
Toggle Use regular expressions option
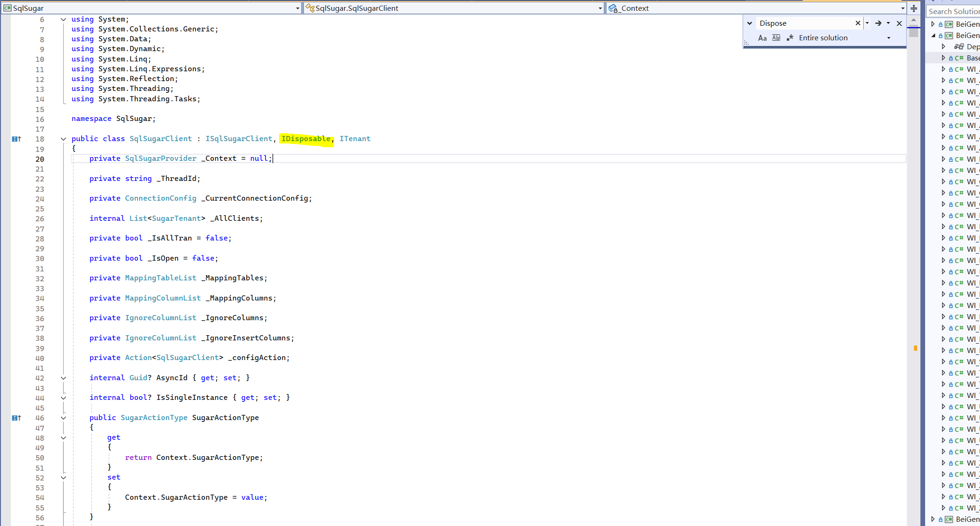click(x=790, y=38)
